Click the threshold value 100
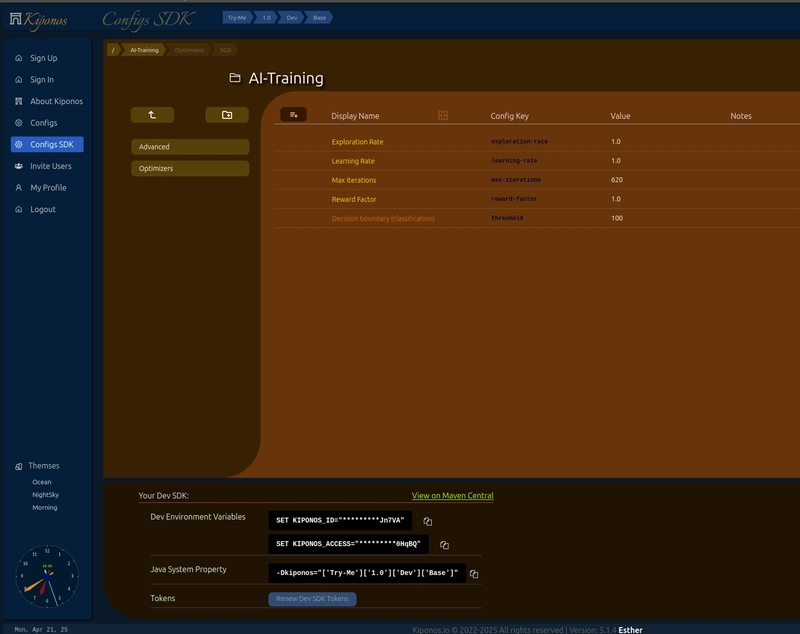 [x=617, y=218]
